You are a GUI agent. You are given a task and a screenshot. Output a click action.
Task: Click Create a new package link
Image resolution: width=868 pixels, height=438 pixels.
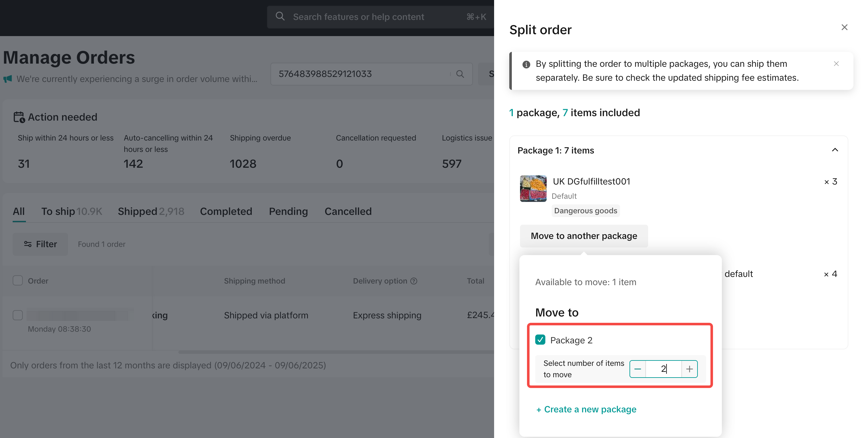click(x=586, y=409)
